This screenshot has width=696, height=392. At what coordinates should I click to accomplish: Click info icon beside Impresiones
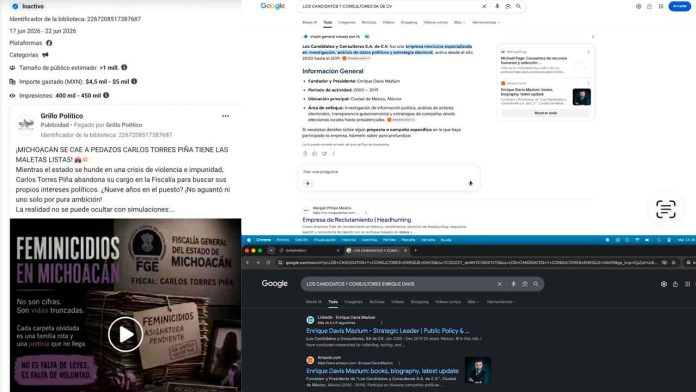pos(106,95)
